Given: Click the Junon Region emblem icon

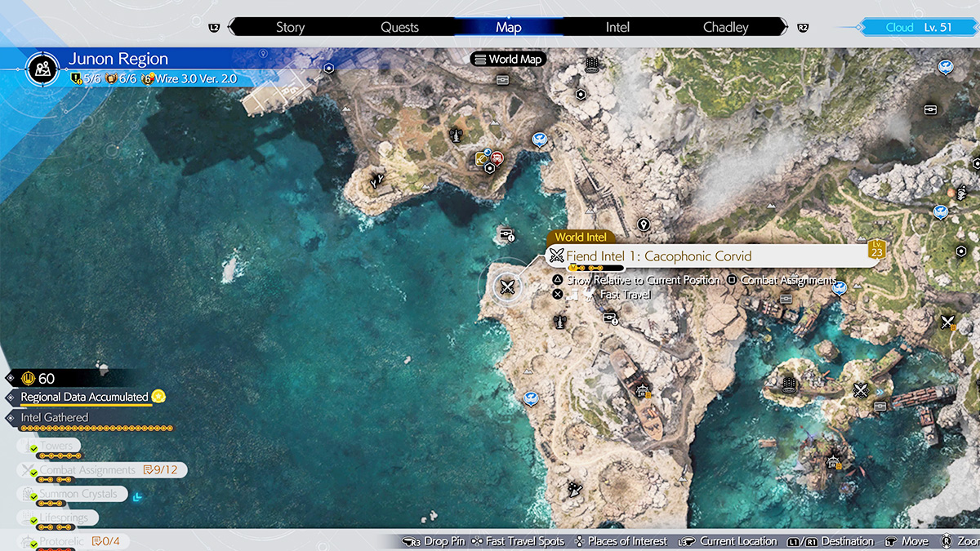Looking at the screenshot, I should (x=41, y=69).
